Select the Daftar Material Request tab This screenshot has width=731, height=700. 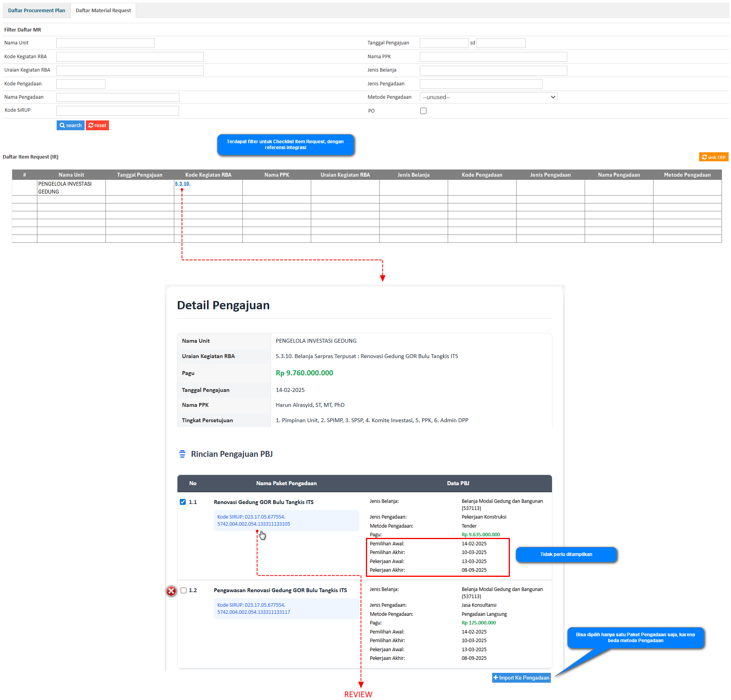pyautogui.click(x=103, y=11)
